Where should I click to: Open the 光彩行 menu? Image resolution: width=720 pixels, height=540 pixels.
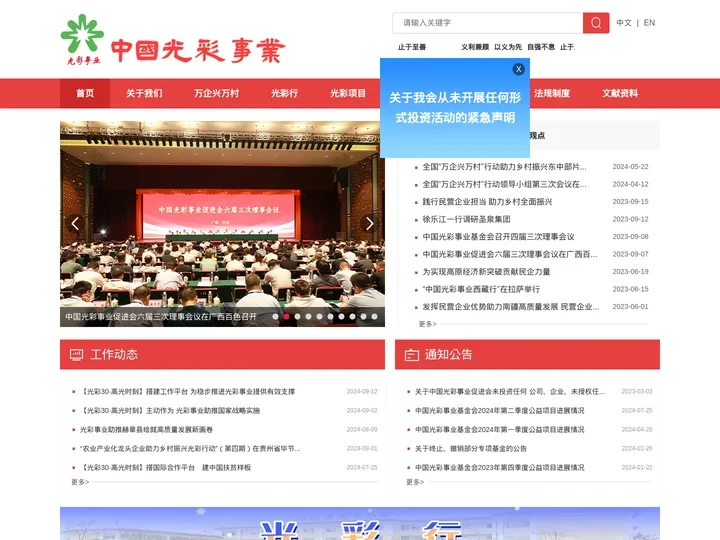[x=284, y=93]
